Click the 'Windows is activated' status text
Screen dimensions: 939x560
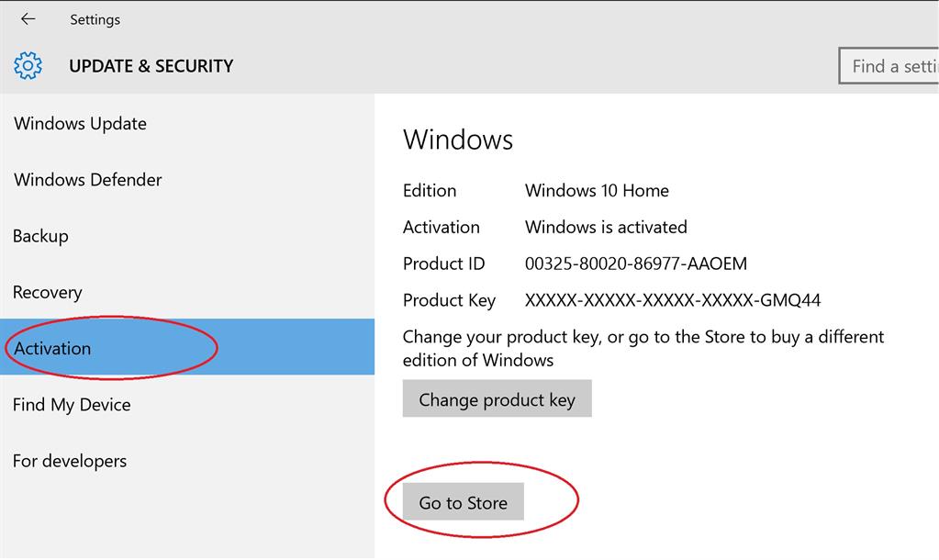[606, 227]
